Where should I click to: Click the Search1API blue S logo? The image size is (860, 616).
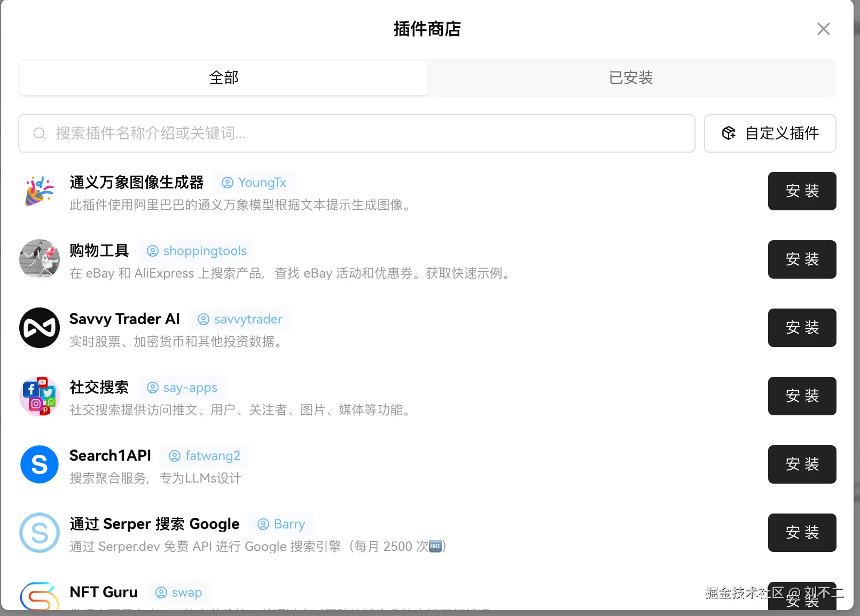[x=40, y=464]
